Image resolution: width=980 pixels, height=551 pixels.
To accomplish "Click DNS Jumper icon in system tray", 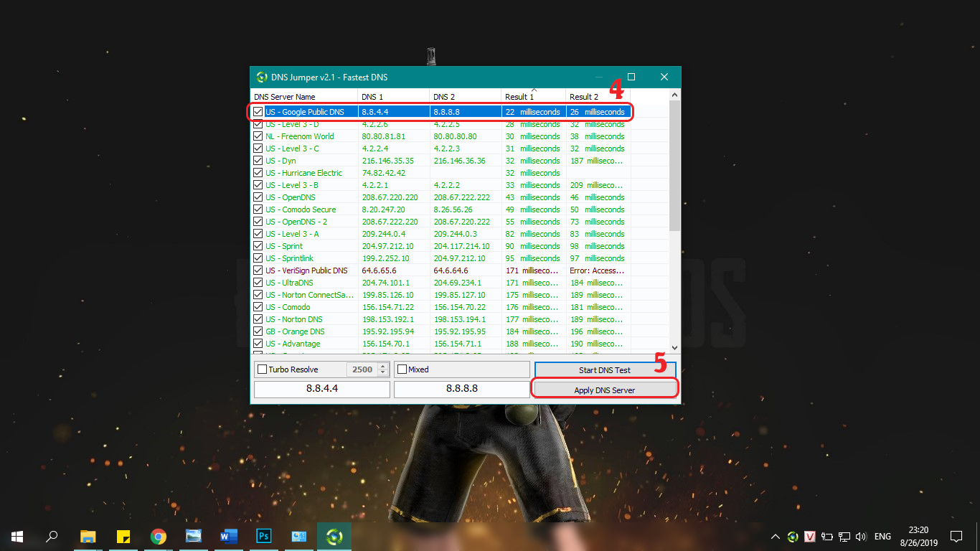I will pyautogui.click(x=793, y=536).
